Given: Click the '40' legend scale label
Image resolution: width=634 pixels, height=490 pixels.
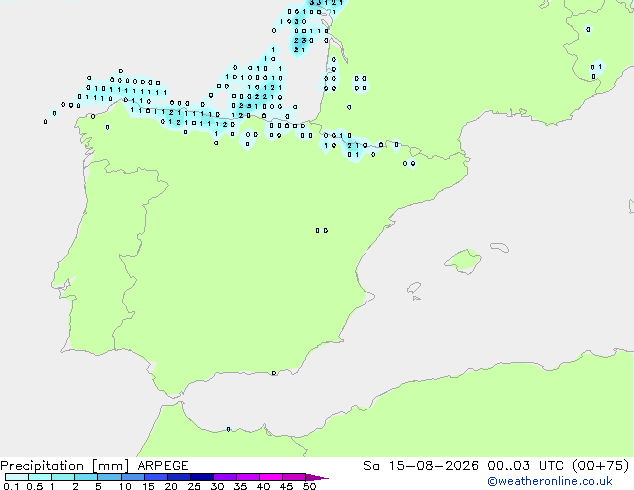Looking at the screenshot, I should tap(263, 486).
